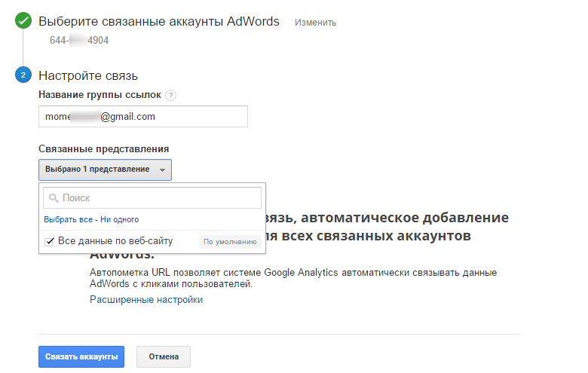
Task: Focus the link group name input field
Action: (x=143, y=117)
